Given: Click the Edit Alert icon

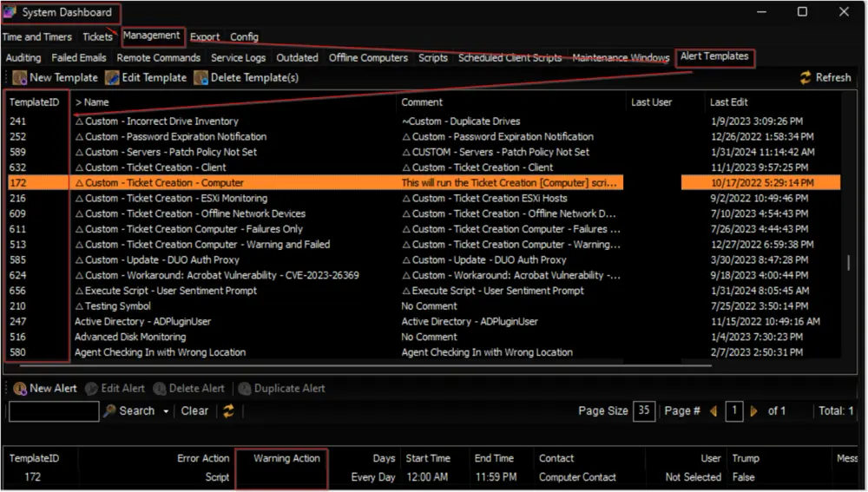Looking at the screenshot, I should (91, 389).
